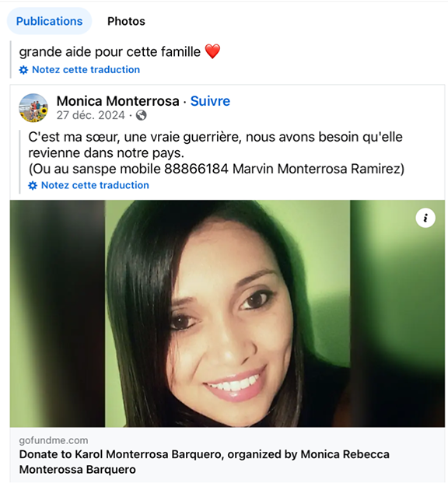
Task: Click gear icon beside first Notez cette traduction
Action: (x=24, y=70)
